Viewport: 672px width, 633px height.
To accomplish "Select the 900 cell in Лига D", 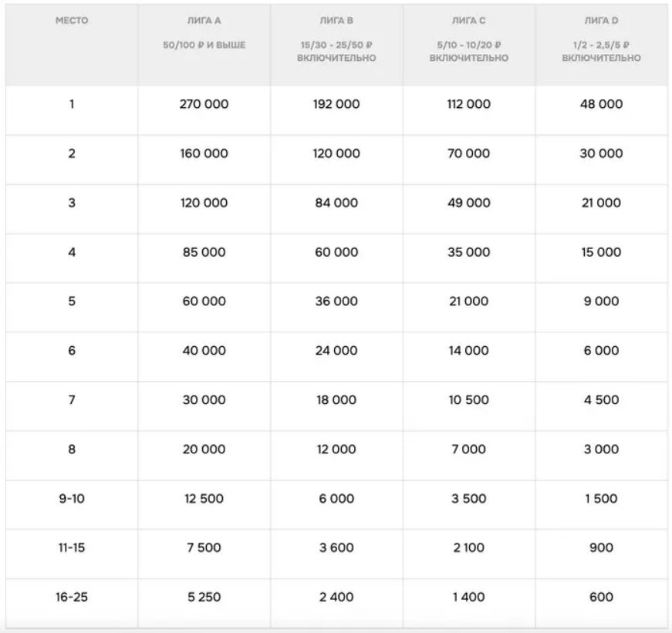I will (x=601, y=547).
